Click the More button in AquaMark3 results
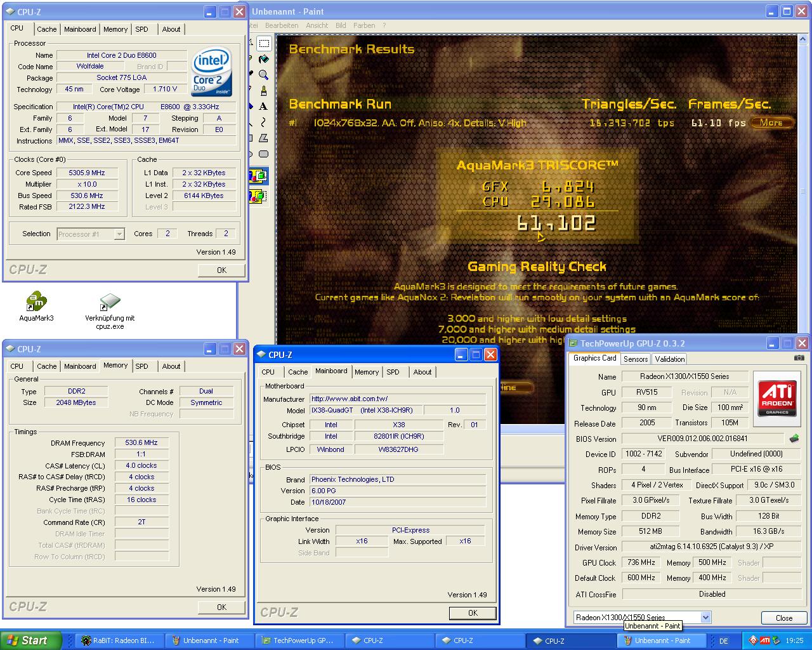This screenshot has height=650, width=812. [x=771, y=123]
